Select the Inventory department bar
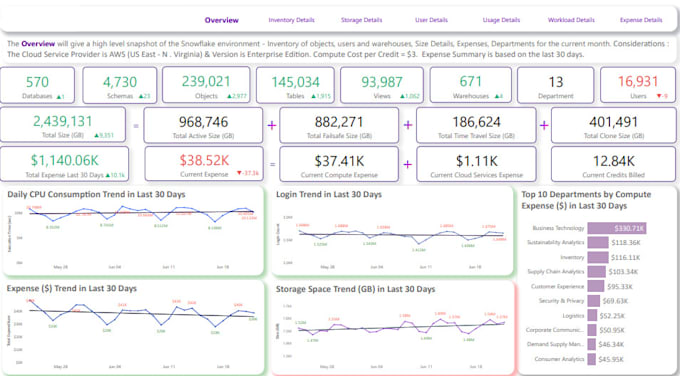This screenshot has height=376, width=680. click(598, 257)
